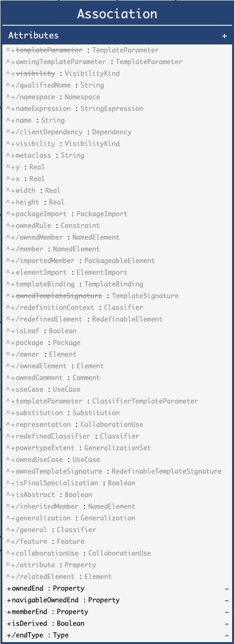Delete the endType attribute with minus icon
This screenshot has height=644, width=234.
coord(227,635)
